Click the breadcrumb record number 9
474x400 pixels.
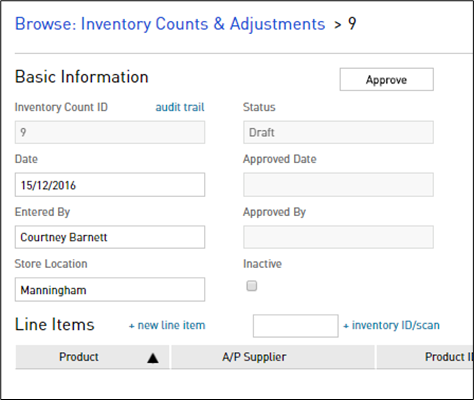pos(352,24)
